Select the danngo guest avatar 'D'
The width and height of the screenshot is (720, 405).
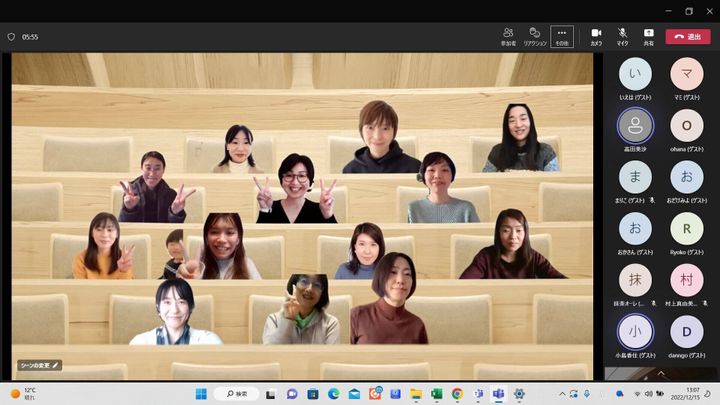tap(686, 331)
